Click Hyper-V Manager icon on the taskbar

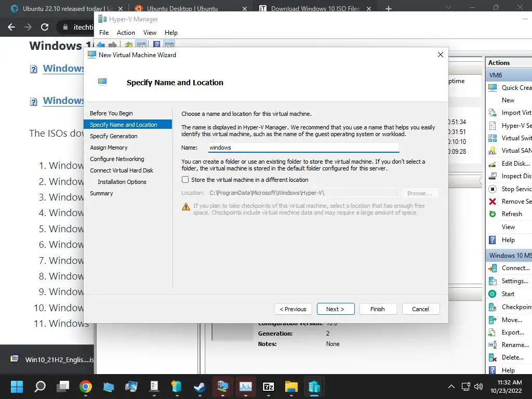(314, 387)
